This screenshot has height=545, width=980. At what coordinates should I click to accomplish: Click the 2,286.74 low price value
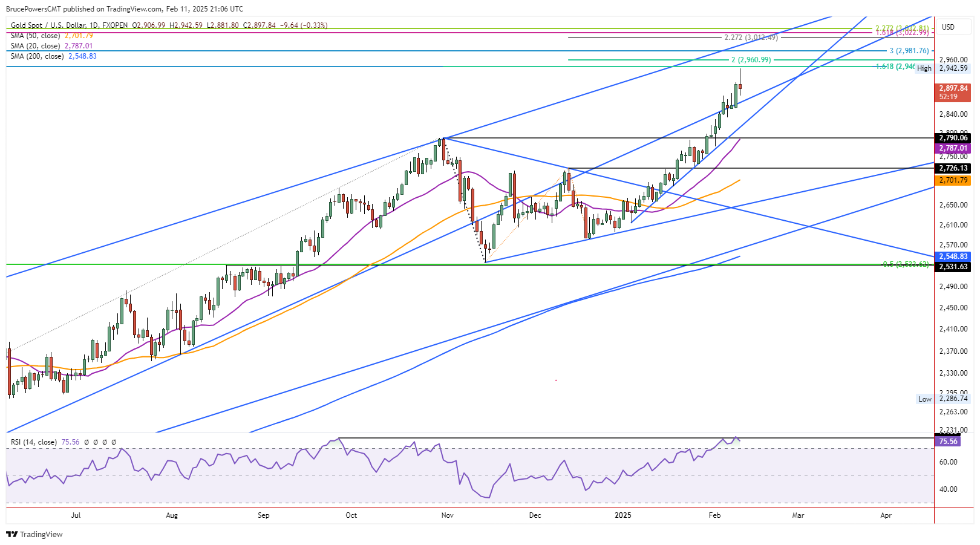953,399
